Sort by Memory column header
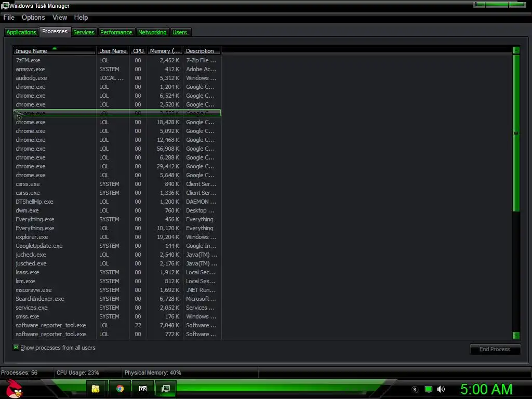The height and width of the screenshot is (399, 532). 165,51
